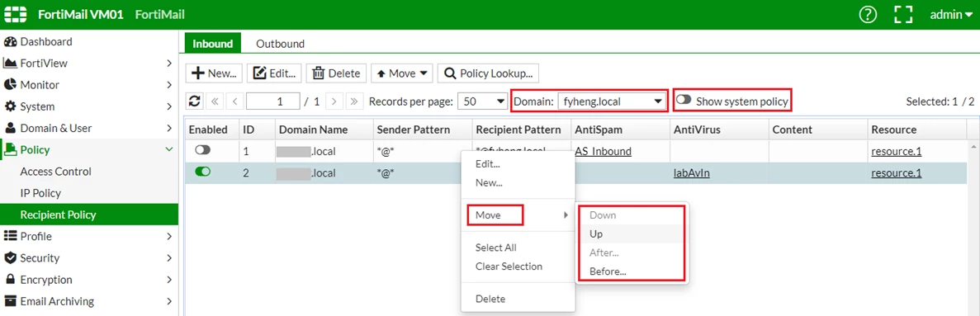
Task: Click the Edit... toolbar button
Action: click(274, 73)
